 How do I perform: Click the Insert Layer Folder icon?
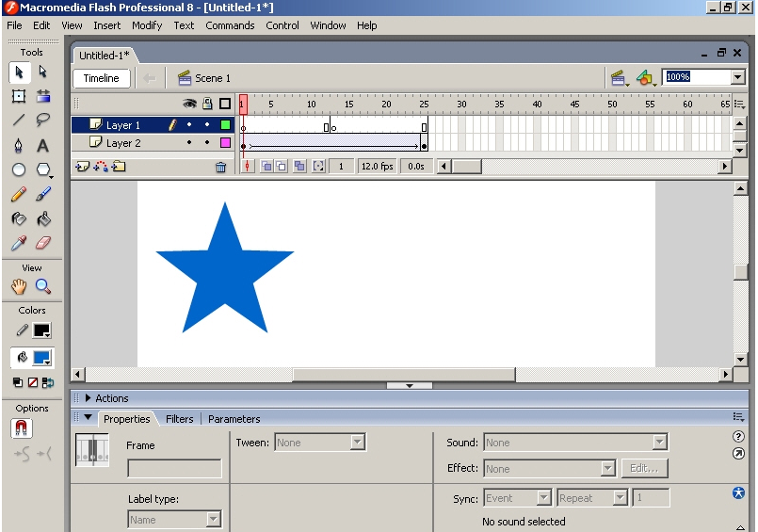pyautogui.click(x=119, y=167)
